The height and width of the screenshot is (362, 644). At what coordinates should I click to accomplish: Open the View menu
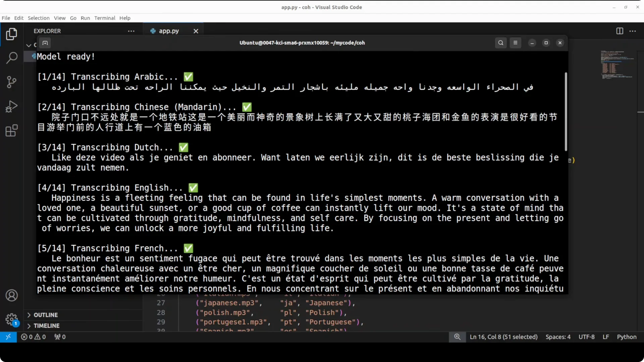pos(60,18)
